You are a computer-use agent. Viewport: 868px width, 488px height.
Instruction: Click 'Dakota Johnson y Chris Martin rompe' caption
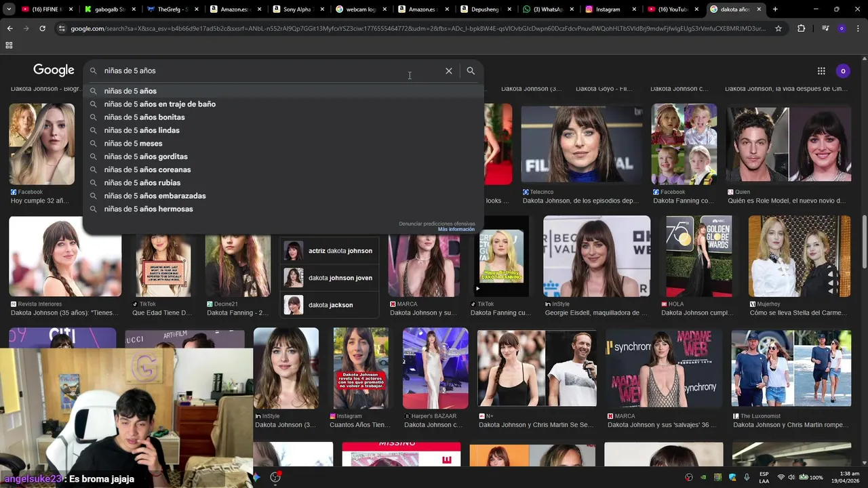(791, 425)
